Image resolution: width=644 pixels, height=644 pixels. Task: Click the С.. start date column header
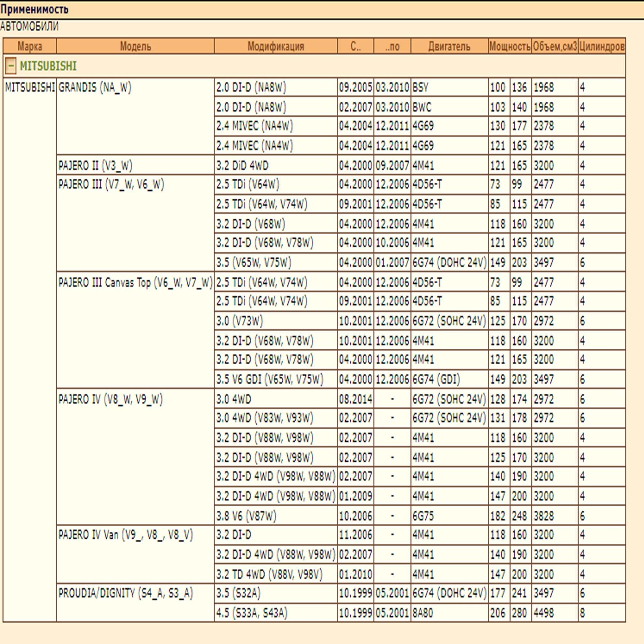[355, 46]
